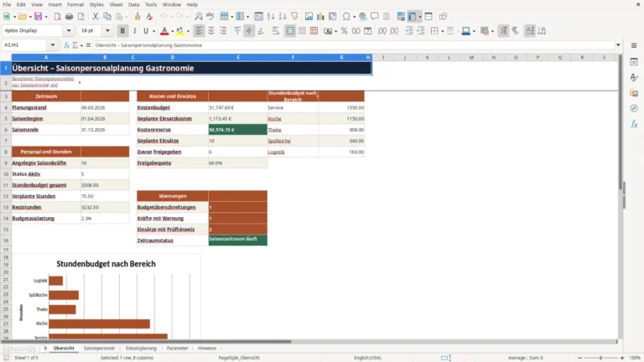Expand the font size dropdown
Viewport: 644px width, 362px height.
107,31
